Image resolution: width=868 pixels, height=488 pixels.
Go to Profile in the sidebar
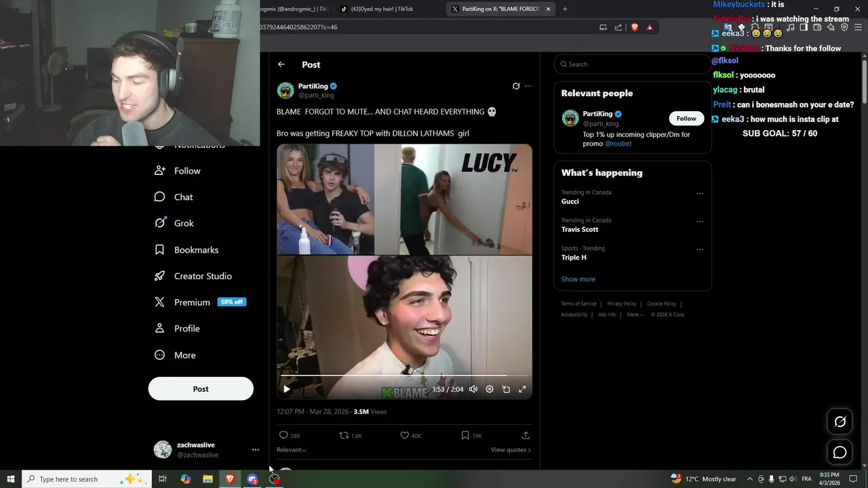click(177, 329)
